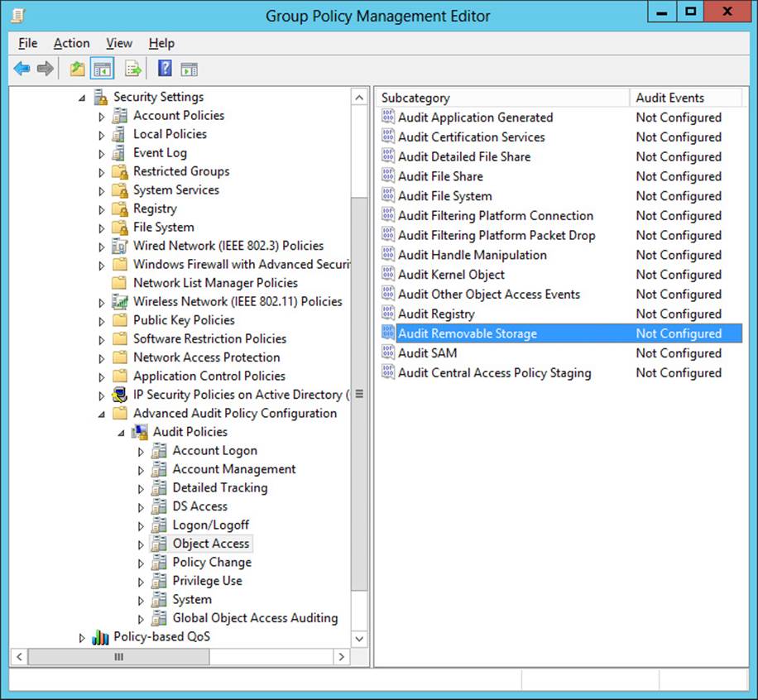Expand the Logon/Logoff audit category
The height and width of the screenshot is (700, 758).
point(141,526)
